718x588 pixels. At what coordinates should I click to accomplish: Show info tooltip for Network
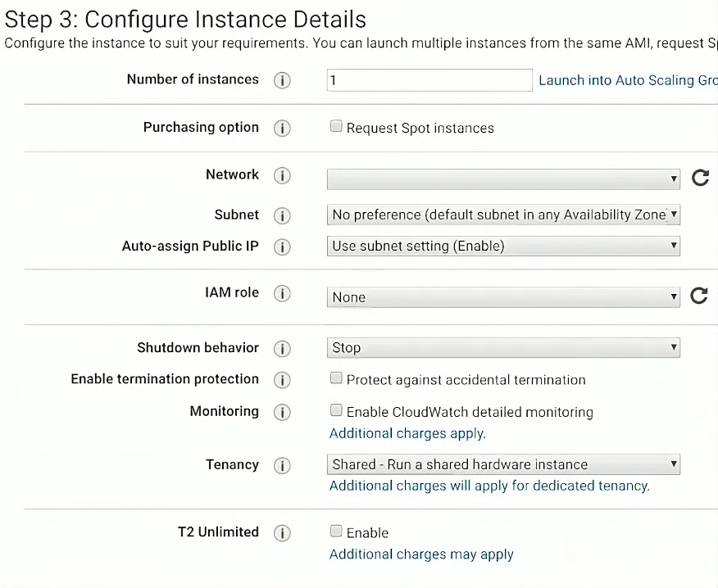pos(282,175)
